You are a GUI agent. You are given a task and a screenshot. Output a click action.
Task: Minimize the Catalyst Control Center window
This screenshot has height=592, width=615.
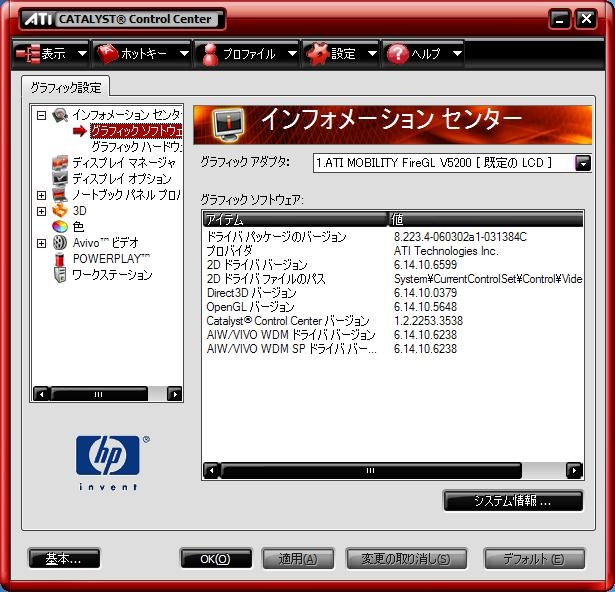pyautogui.click(x=560, y=19)
